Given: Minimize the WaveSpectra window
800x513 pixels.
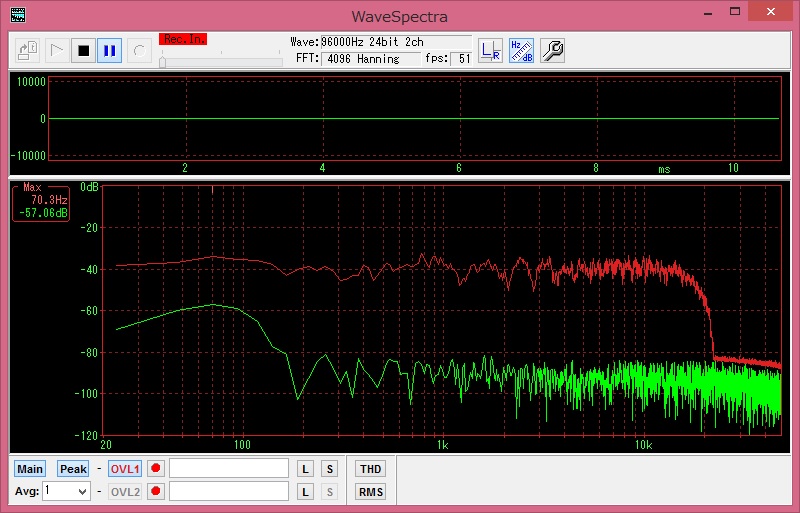Looking at the screenshot, I should tap(708, 13).
